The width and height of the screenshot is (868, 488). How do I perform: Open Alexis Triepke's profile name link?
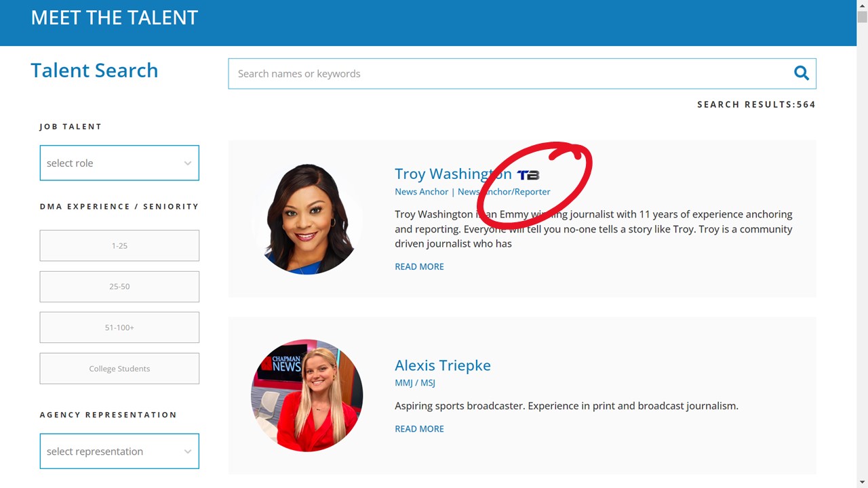click(x=442, y=365)
